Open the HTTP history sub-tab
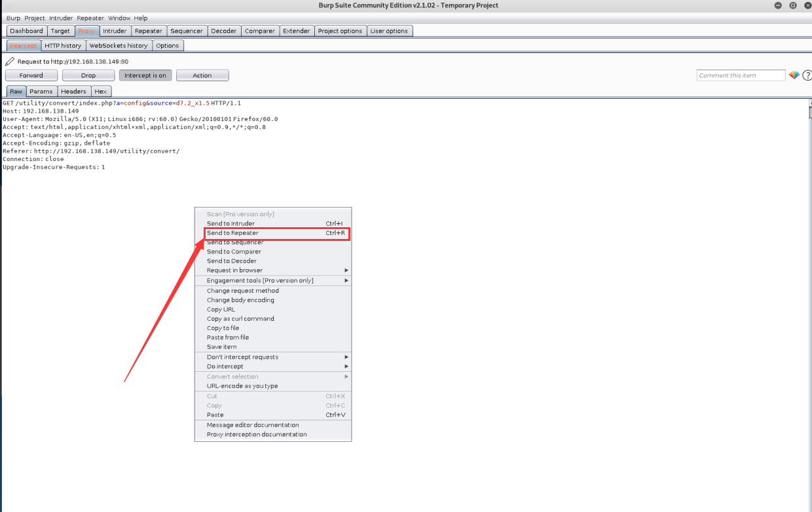Screen dimensions: 812x512 63,46
